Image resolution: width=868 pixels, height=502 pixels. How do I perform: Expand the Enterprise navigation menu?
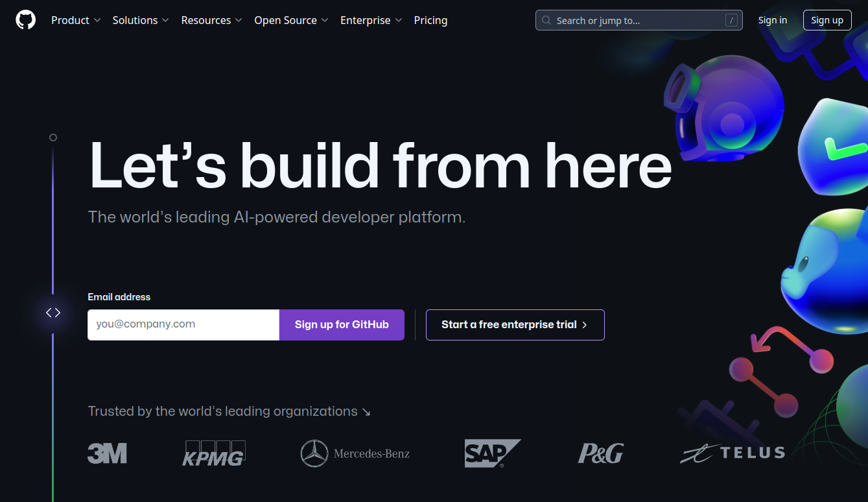pos(371,20)
